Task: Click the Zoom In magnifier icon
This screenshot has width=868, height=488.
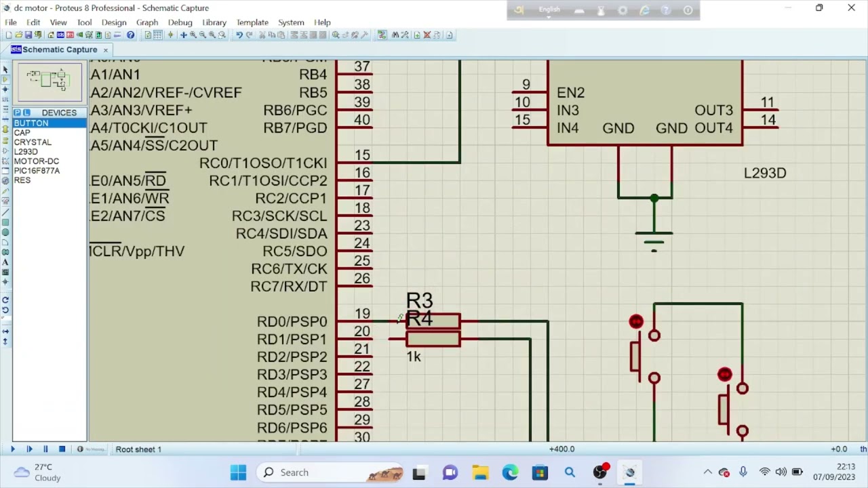Action: tap(193, 35)
